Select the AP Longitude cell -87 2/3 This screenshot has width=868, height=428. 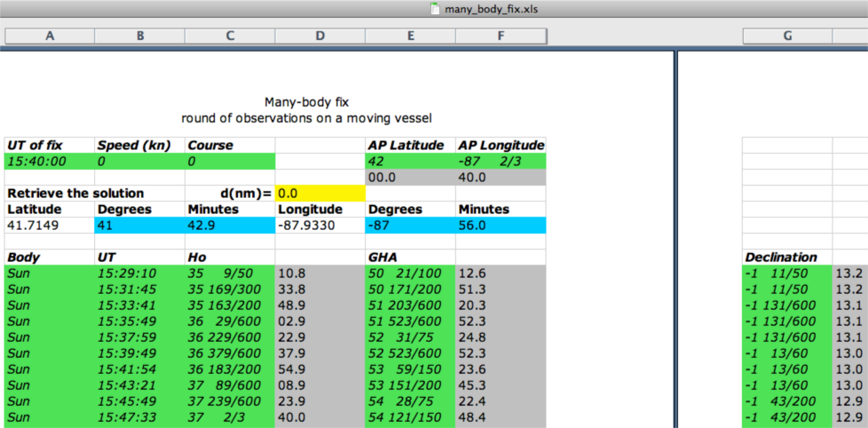501,162
